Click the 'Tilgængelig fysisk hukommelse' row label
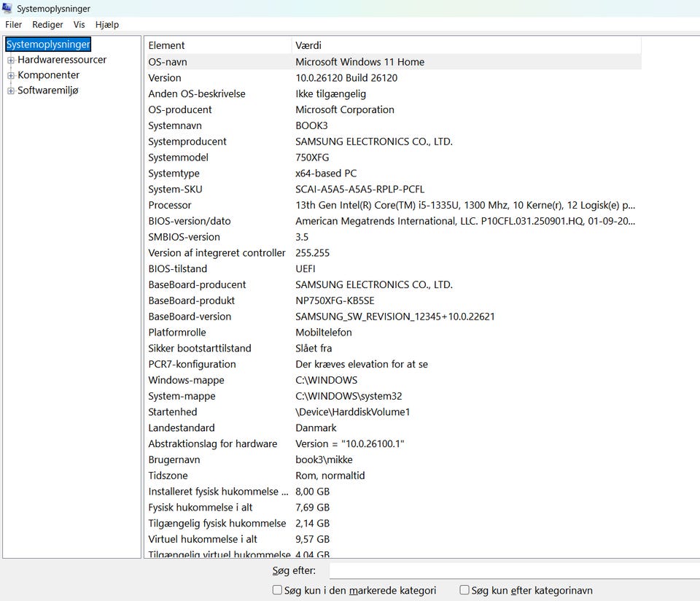 coord(217,523)
